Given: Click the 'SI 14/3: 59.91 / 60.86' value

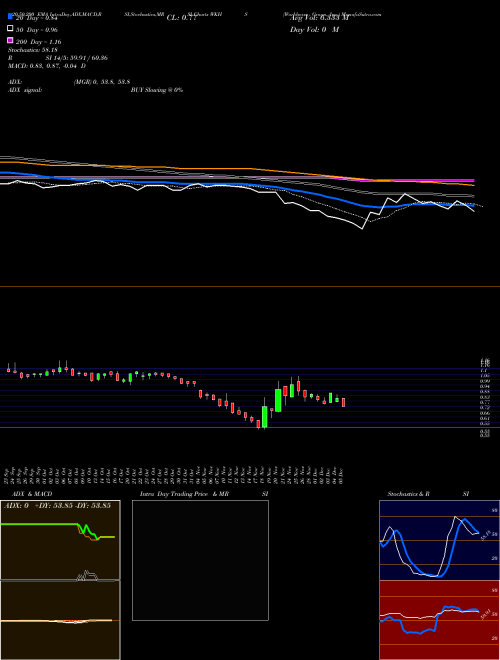Looking at the screenshot, I should pos(77,58).
